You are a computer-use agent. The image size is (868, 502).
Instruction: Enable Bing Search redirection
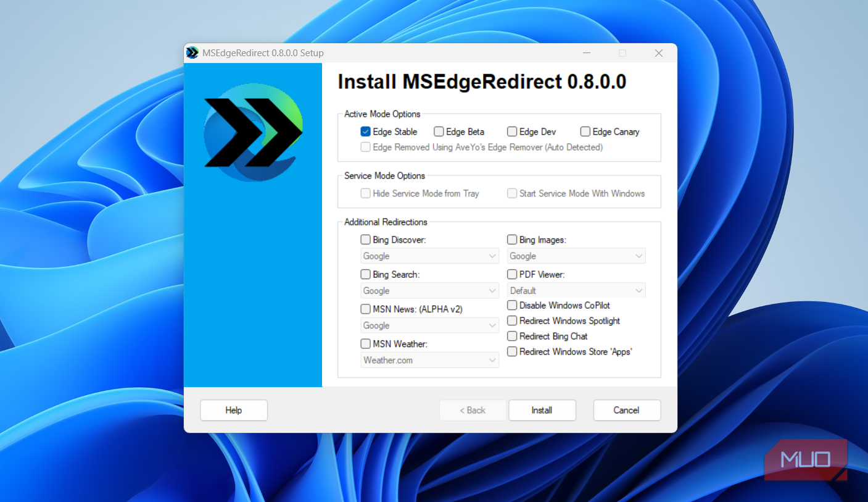tap(366, 274)
